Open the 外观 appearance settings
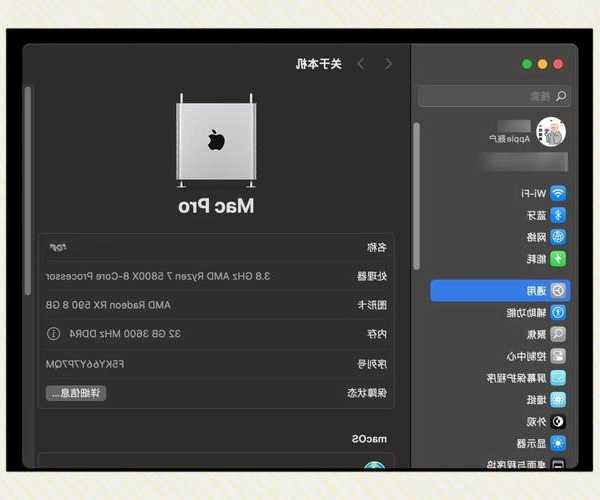 click(546, 422)
